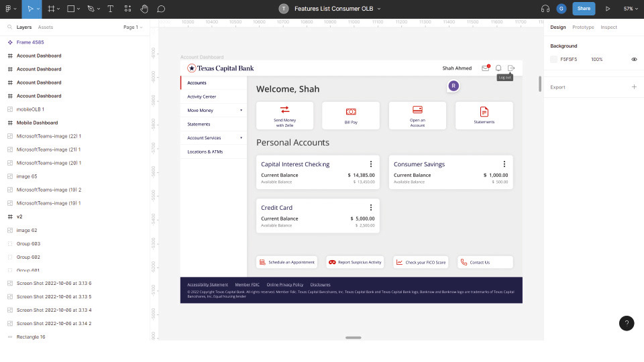Select the Comment tool
Image resolution: width=644 pixels, height=362 pixels.
click(x=161, y=9)
